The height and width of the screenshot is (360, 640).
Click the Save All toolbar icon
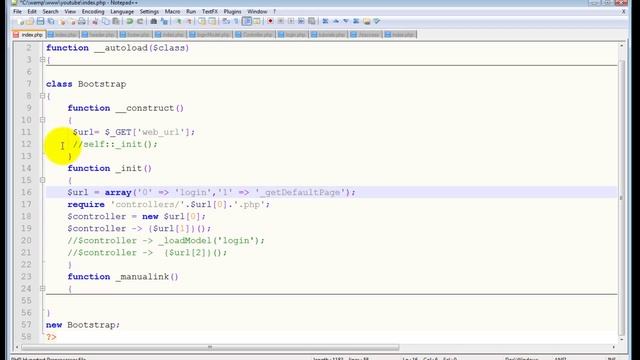[51, 21]
